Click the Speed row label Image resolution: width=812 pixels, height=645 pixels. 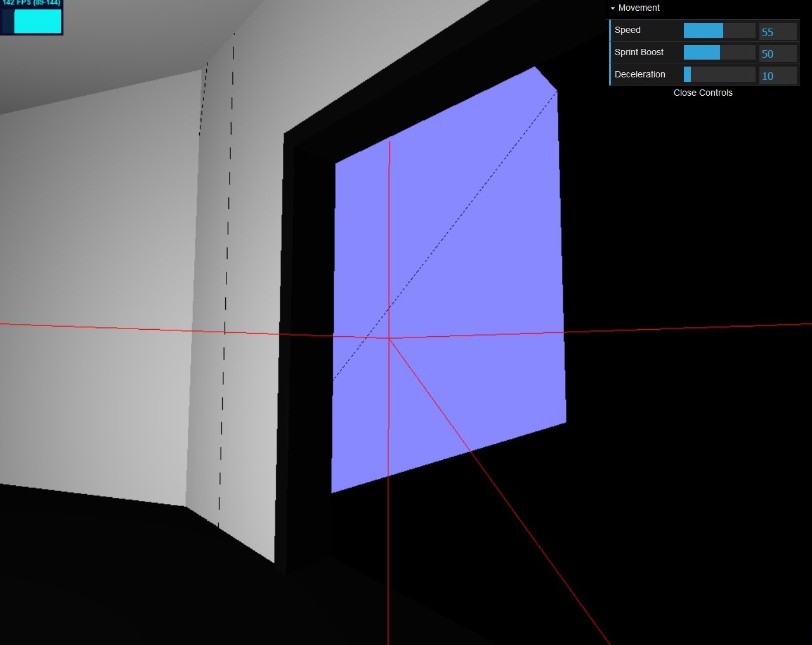pyautogui.click(x=627, y=30)
